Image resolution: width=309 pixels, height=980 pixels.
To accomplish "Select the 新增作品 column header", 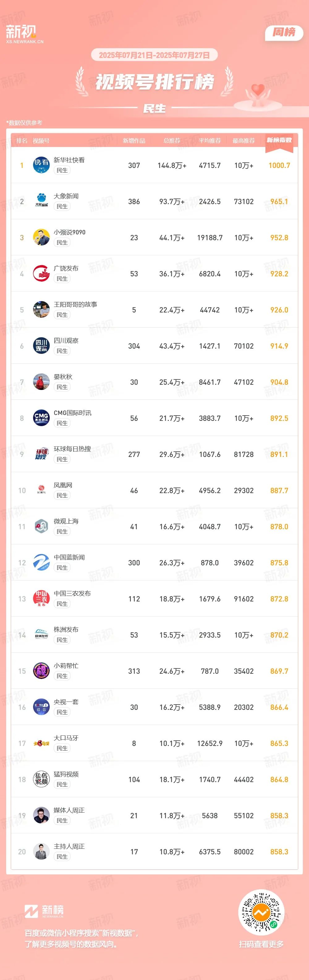I will tap(134, 141).
